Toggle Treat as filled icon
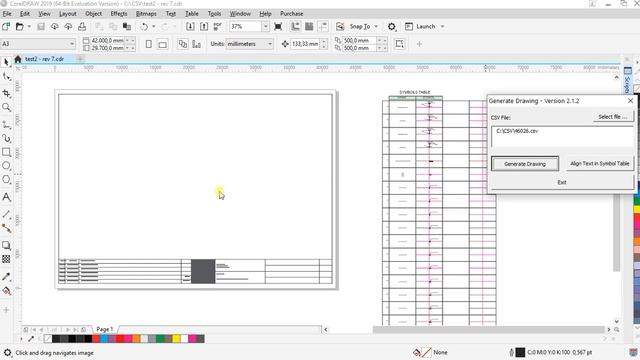 click(400, 44)
